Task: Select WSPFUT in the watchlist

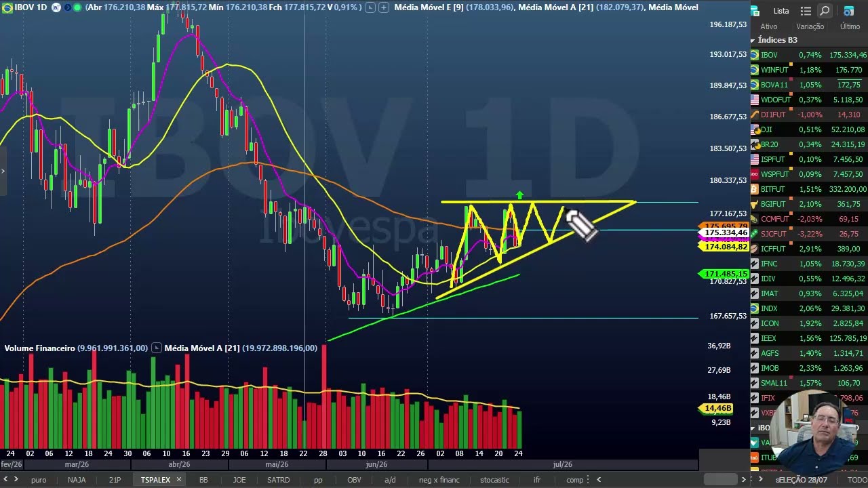Action: click(x=808, y=174)
